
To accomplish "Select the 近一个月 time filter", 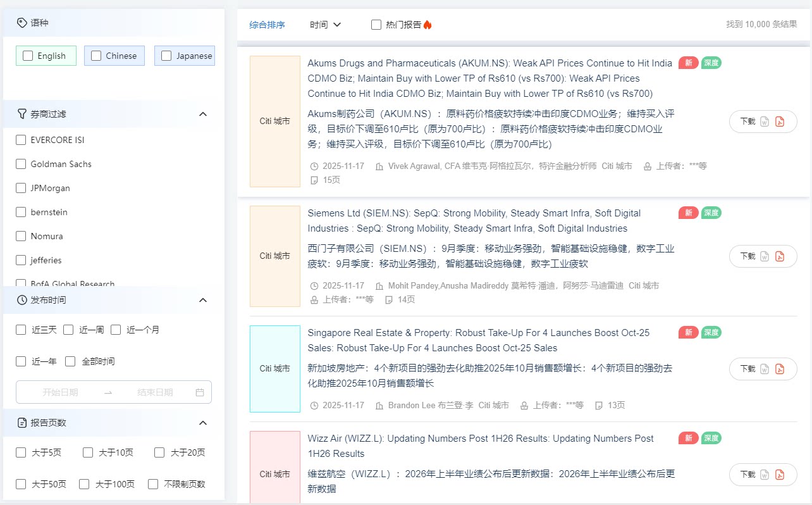I will tap(116, 330).
